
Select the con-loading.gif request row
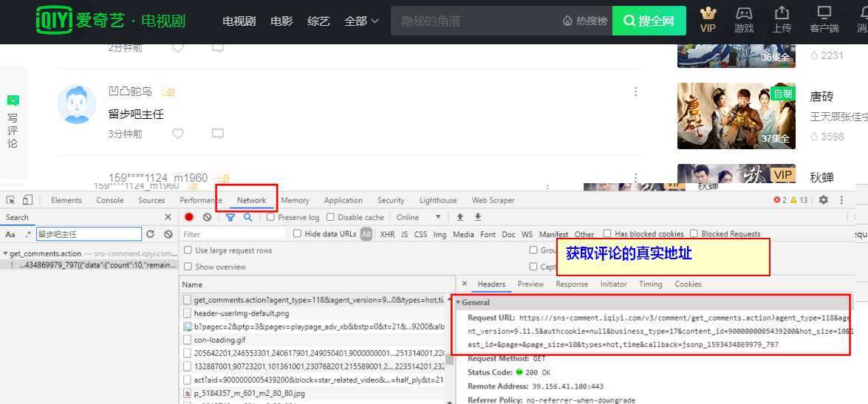[x=313, y=340]
